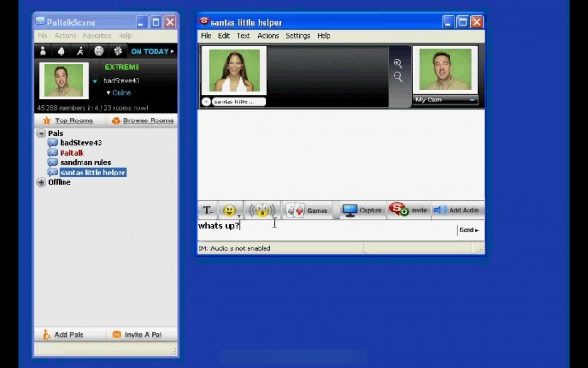Screen dimensions: 588x368
Task: Zoom in the video with magnifier plus
Action: pos(398,64)
